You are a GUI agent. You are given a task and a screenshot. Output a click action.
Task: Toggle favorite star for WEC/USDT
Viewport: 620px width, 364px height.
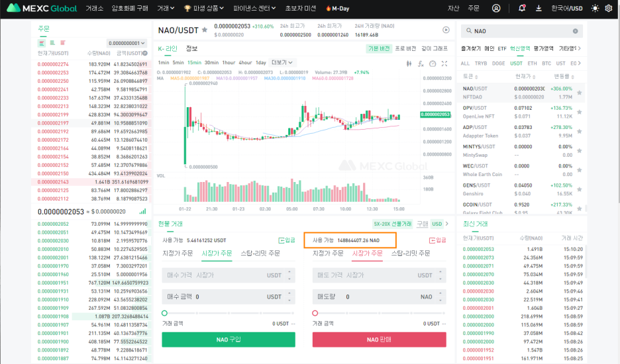point(580,170)
